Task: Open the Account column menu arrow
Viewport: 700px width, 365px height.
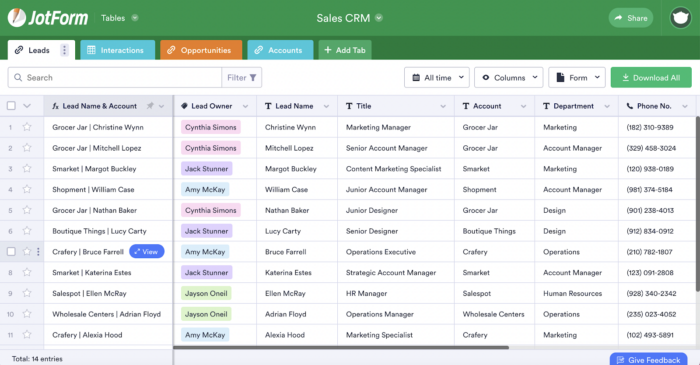Action: (x=523, y=106)
